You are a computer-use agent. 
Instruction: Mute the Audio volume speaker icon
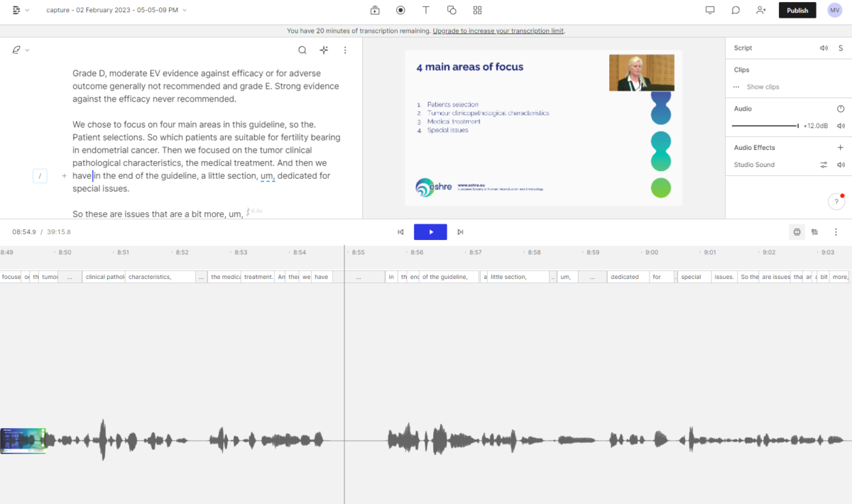pyautogui.click(x=841, y=126)
